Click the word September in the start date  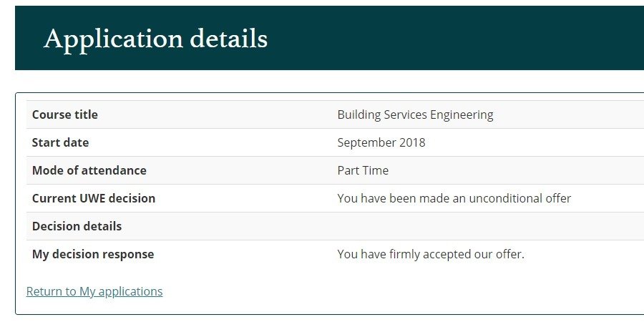pyautogui.click(x=365, y=142)
